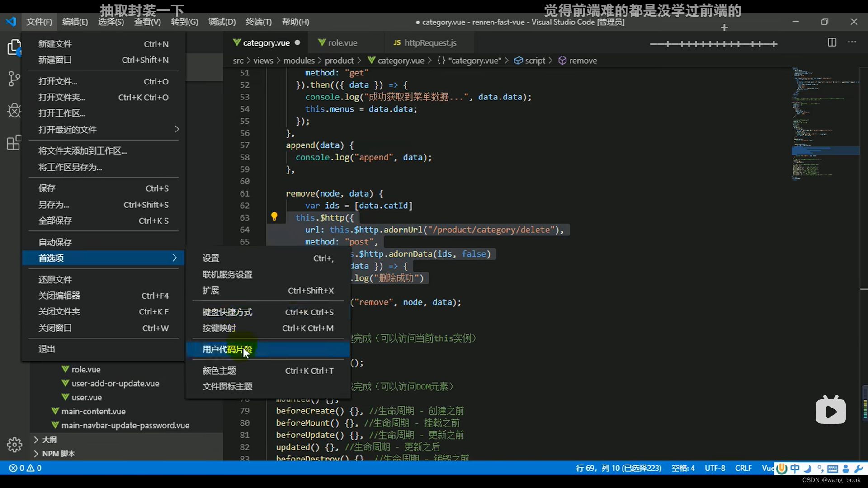Click the split editor icon

(832, 42)
